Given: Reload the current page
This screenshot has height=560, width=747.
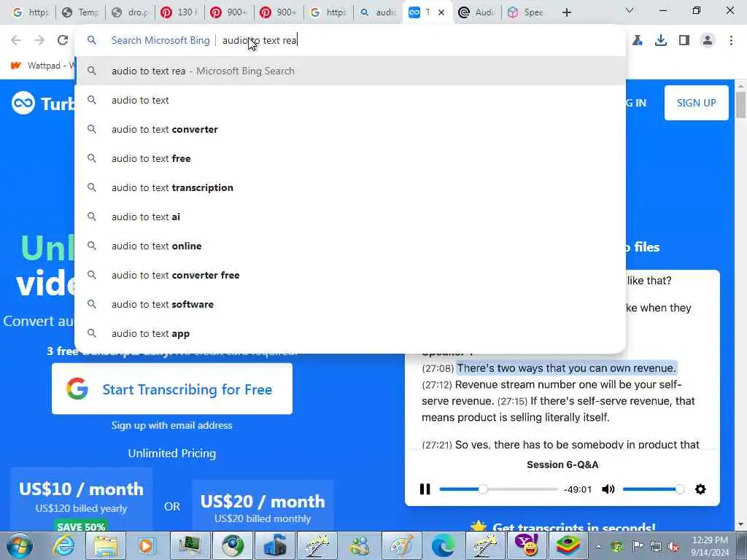Looking at the screenshot, I should [x=63, y=40].
